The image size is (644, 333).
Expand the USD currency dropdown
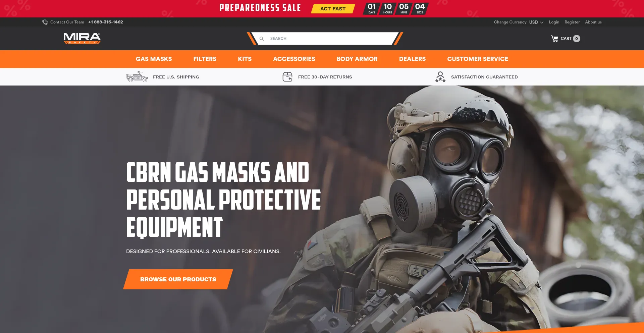click(536, 22)
